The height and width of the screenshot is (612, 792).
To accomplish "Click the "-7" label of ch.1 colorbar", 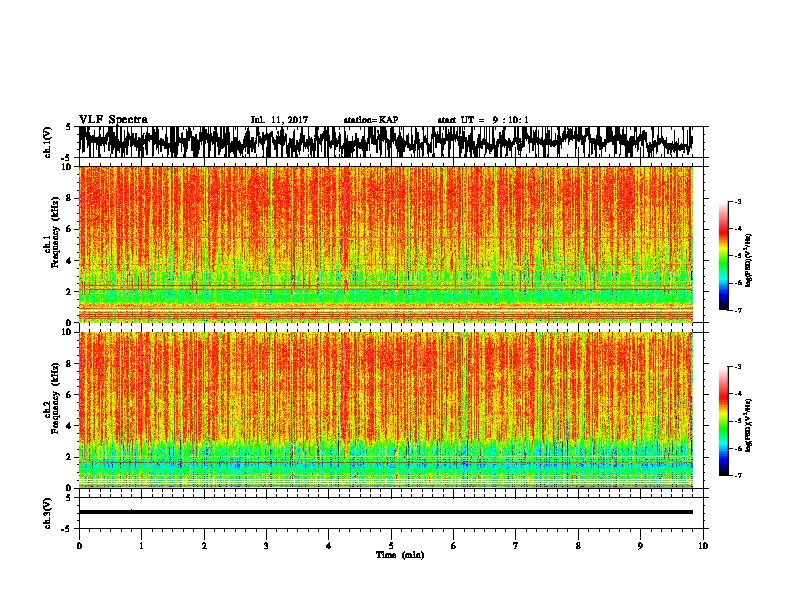I will [x=737, y=310].
